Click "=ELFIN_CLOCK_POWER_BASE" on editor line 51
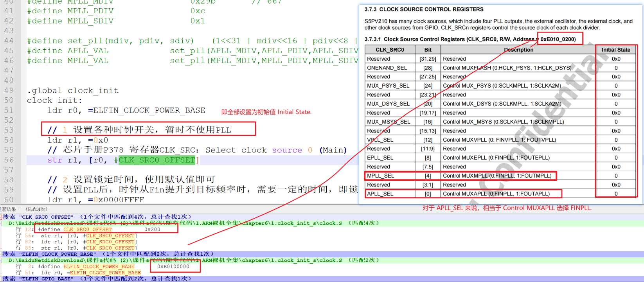This screenshot has width=644, height=282. [x=147, y=110]
